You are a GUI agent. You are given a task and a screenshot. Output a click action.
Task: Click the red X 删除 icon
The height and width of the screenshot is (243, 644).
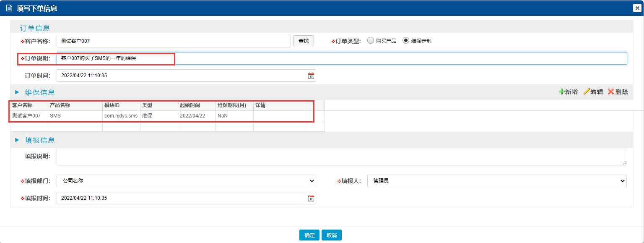click(611, 92)
